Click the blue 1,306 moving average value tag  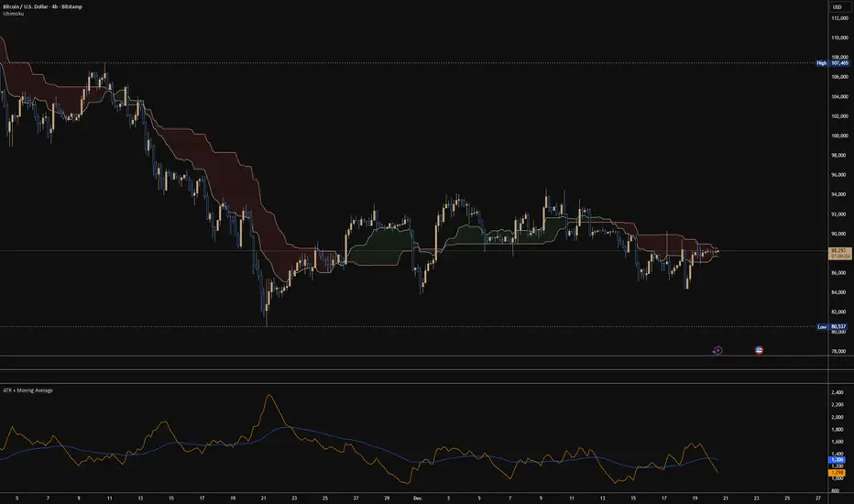click(838, 460)
